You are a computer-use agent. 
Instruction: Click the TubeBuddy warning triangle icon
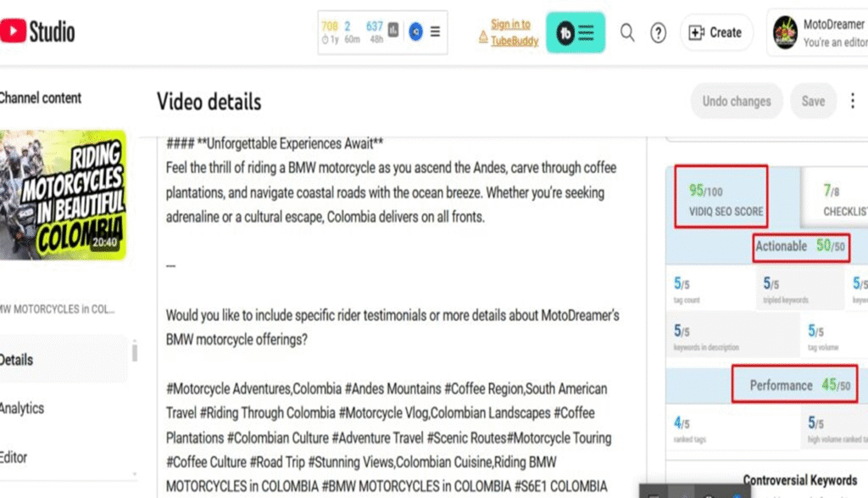point(483,37)
